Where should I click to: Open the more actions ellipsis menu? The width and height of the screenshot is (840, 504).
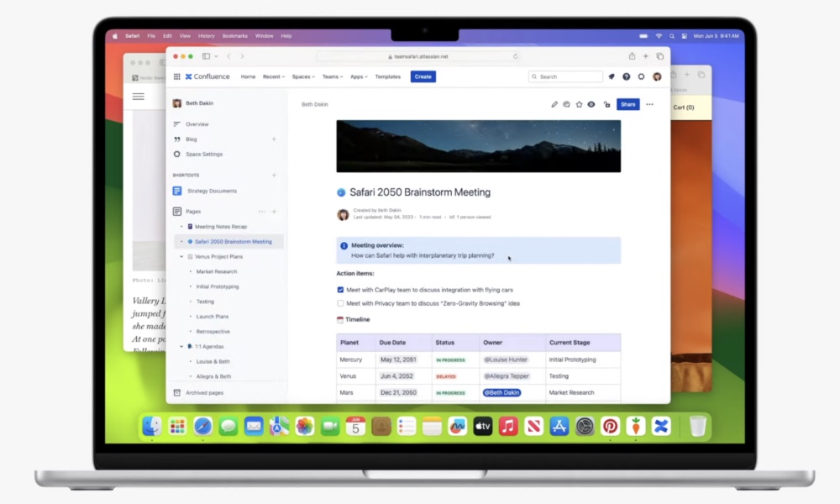tap(649, 104)
